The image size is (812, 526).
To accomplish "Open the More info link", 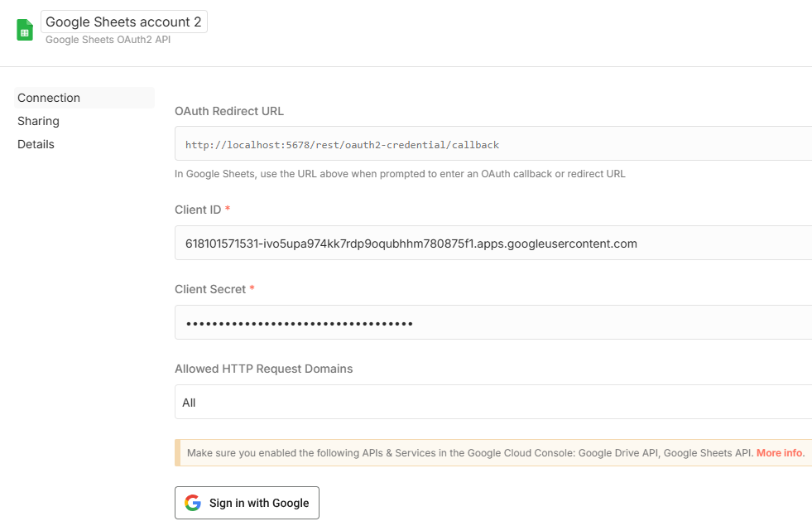I will (x=780, y=453).
